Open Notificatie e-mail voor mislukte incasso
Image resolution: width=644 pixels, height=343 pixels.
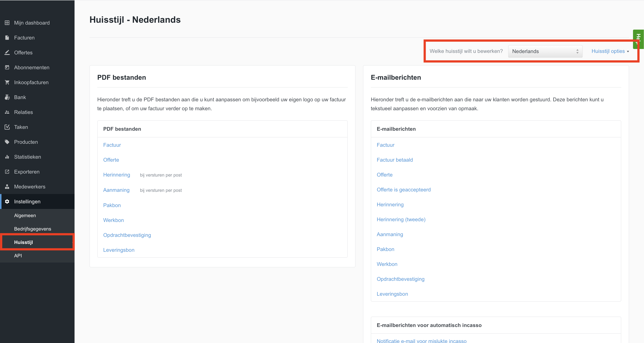421,341
